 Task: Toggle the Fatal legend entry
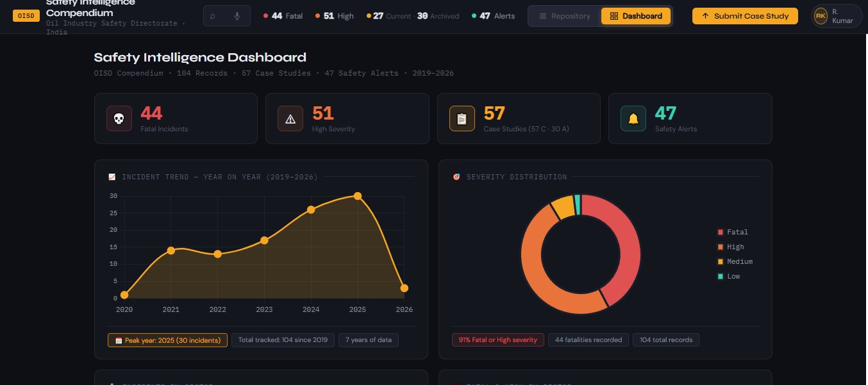click(x=733, y=232)
